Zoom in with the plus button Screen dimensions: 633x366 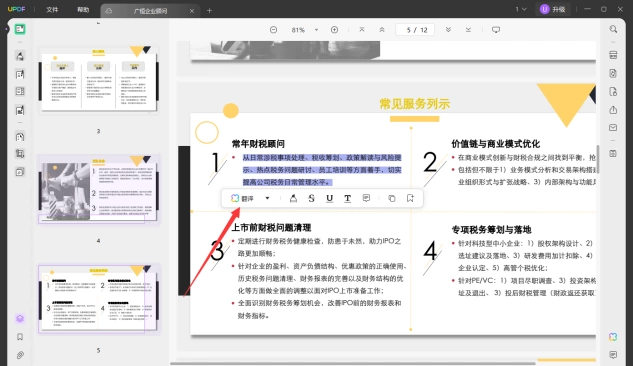(x=334, y=30)
